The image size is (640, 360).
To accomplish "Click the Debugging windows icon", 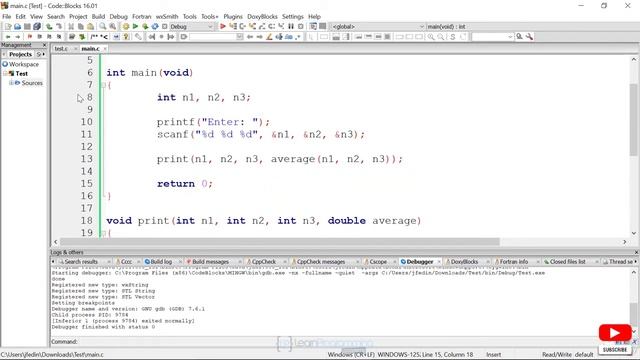I will [x=313, y=27].
